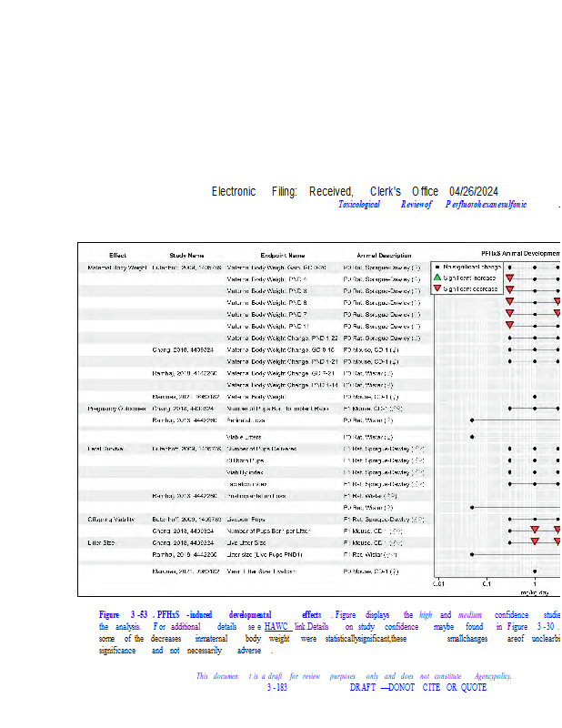Click the Offspring Viability effect label
Viewport: 562px width, 728px height.
click(112, 519)
